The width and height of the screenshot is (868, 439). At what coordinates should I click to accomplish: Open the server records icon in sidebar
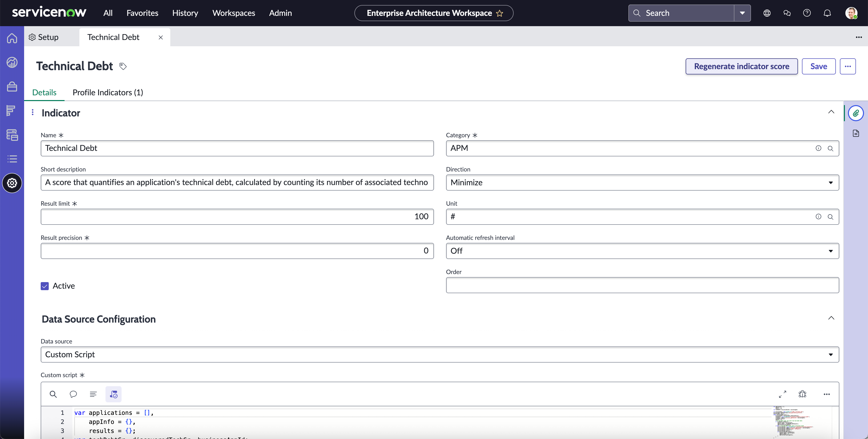pyautogui.click(x=12, y=135)
